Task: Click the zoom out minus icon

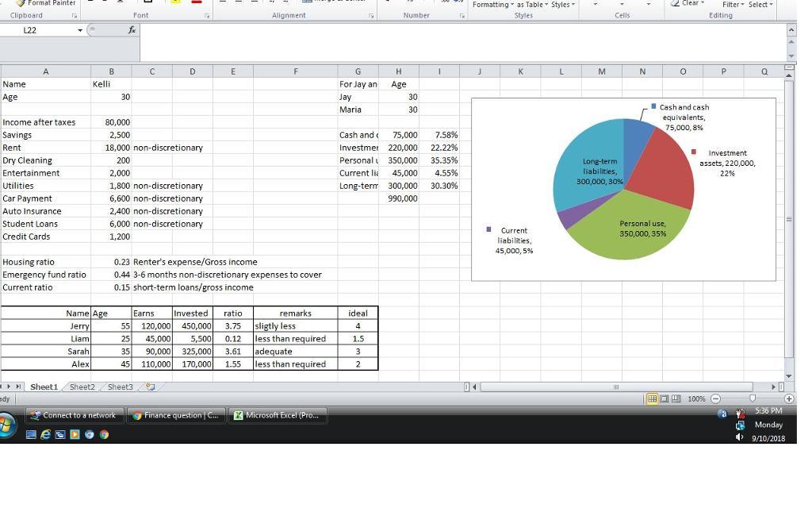Action: [x=715, y=398]
